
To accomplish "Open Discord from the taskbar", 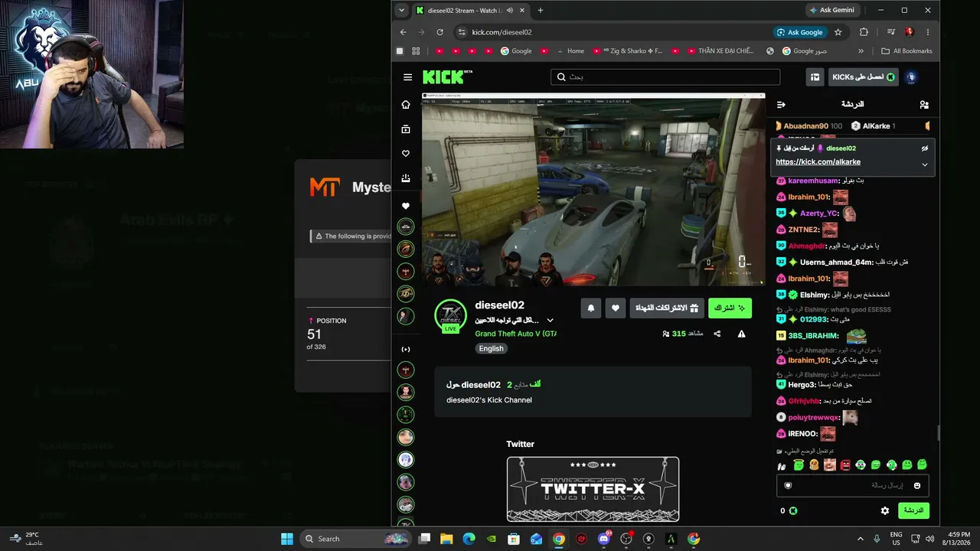I will [604, 539].
